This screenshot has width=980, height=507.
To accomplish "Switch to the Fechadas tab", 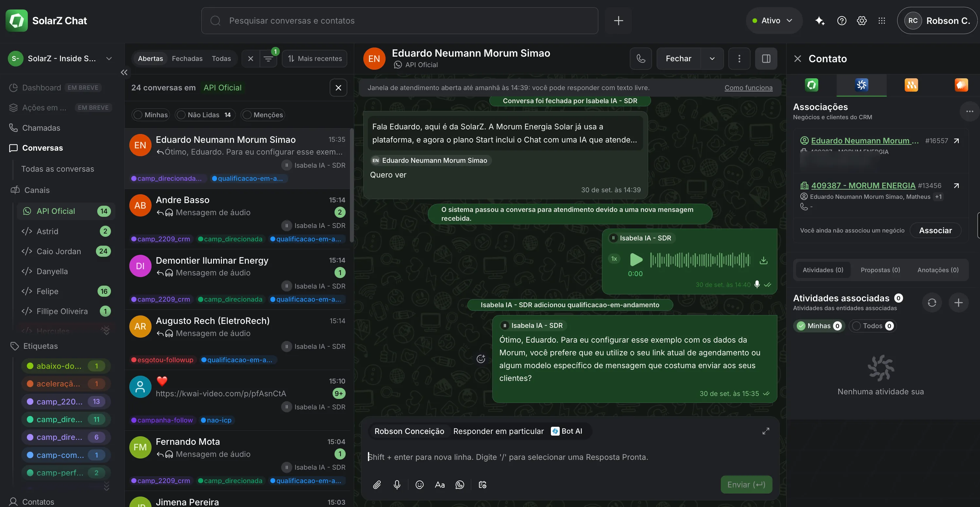I will point(187,59).
